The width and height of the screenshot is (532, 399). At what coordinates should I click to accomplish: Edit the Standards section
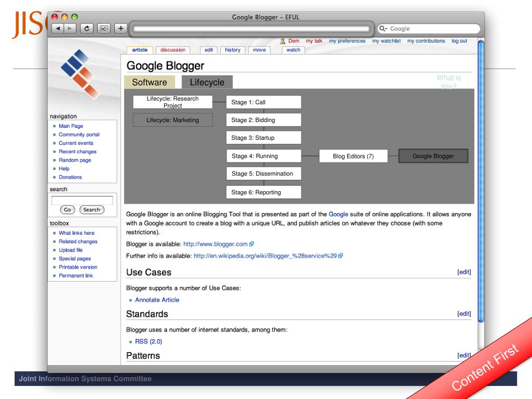[x=464, y=313]
